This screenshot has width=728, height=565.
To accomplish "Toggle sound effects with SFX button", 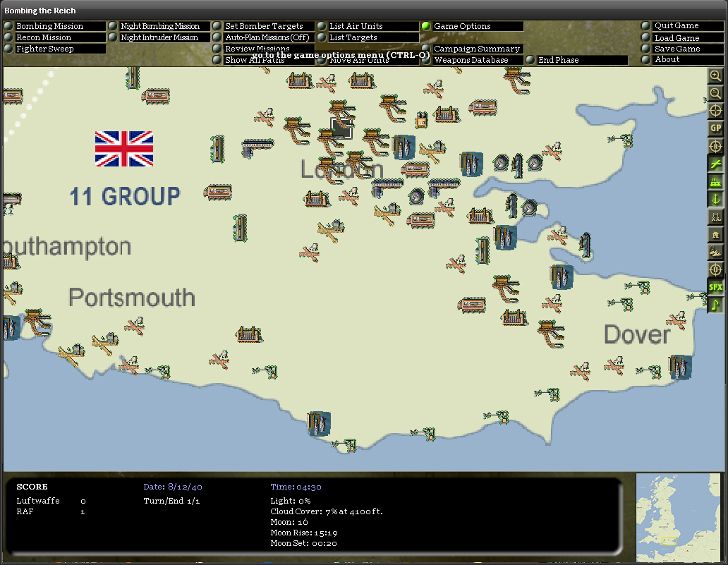I will [x=715, y=287].
